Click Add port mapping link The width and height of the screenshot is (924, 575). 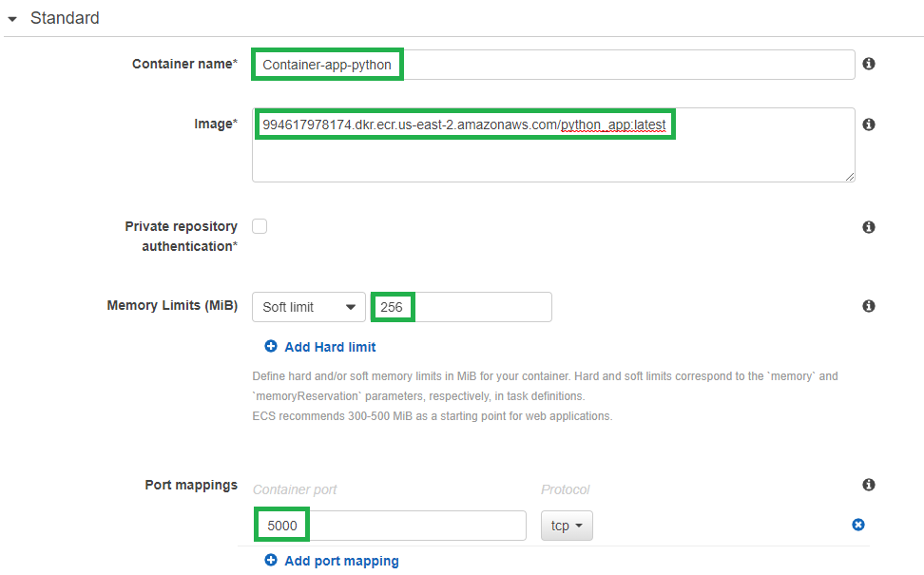(x=342, y=561)
